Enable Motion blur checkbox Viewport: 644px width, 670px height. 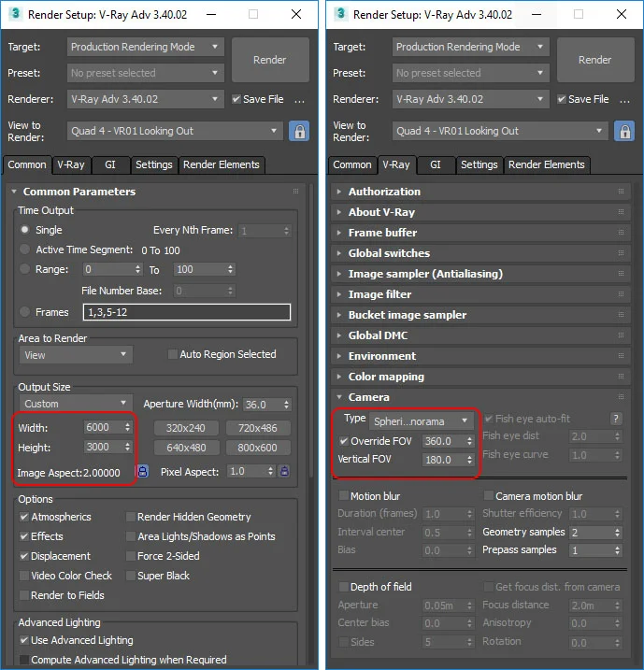pos(343,495)
